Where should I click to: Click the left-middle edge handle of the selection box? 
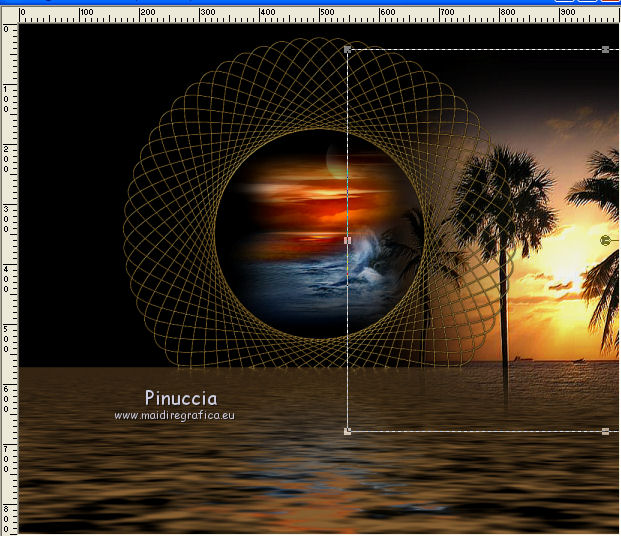pos(347,240)
